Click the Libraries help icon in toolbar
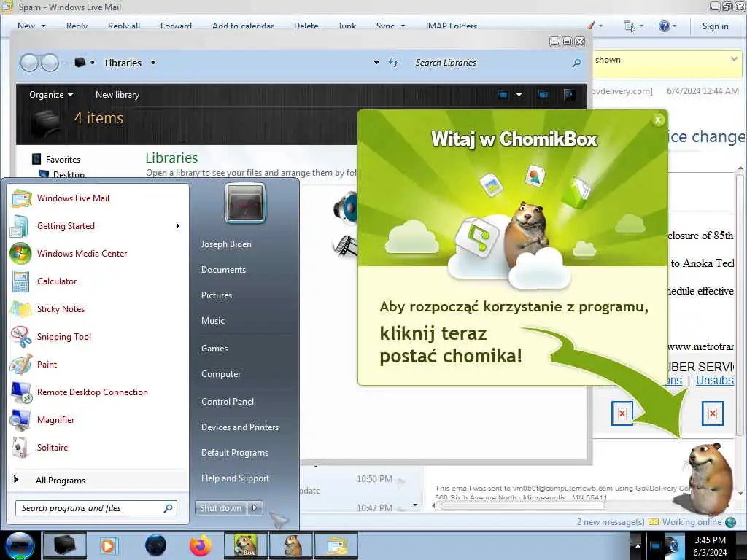 [x=568, y=94]
